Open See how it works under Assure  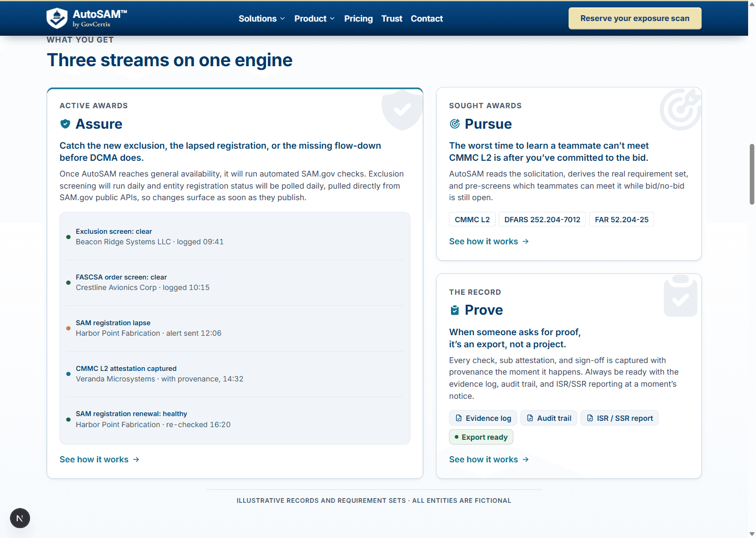tap(100, 460)
